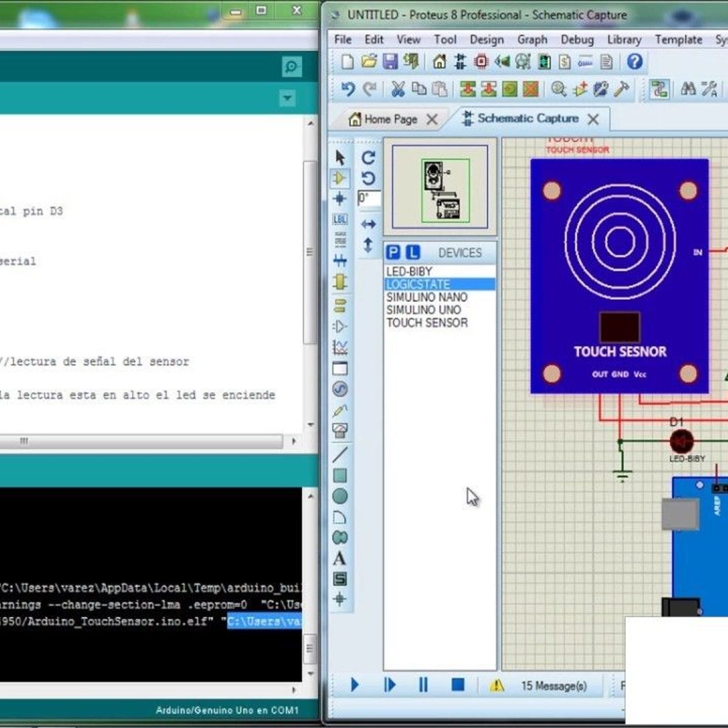Image resolution: width=728 pixels, height=728 pixels.
Task: Rotate clockwise using the rotation icon
Action: (368, 158)
